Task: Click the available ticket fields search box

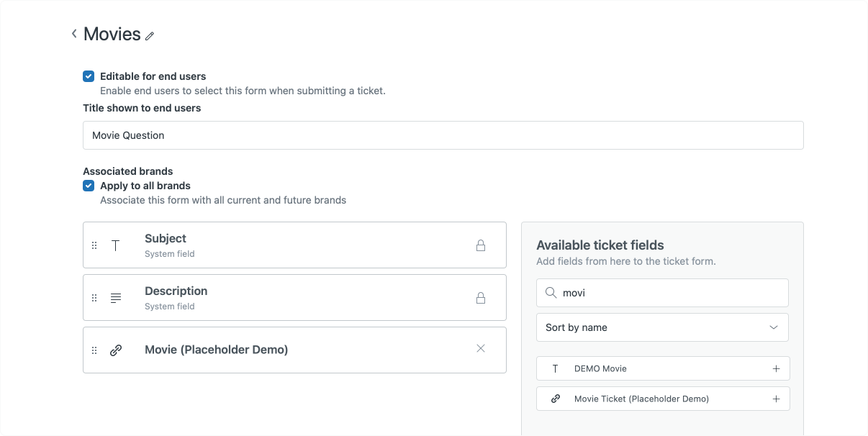Action: 669,293
